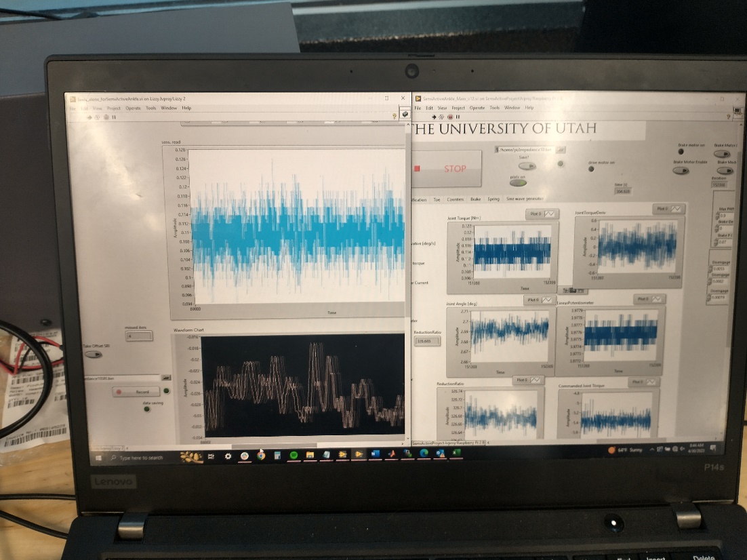The image size is (747, 560).
Task: Click the ReductionRatio numeric field
Action: [427, 341]
